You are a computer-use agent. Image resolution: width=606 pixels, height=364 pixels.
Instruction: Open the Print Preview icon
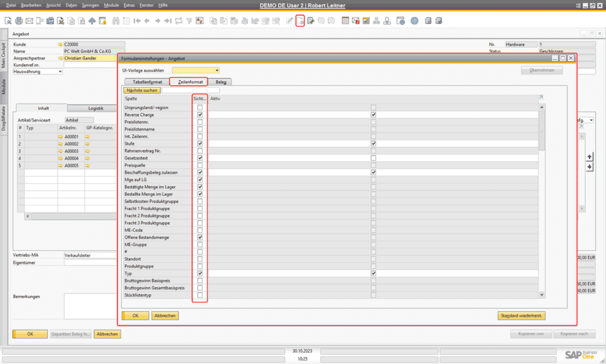click(x=8, y=20)
